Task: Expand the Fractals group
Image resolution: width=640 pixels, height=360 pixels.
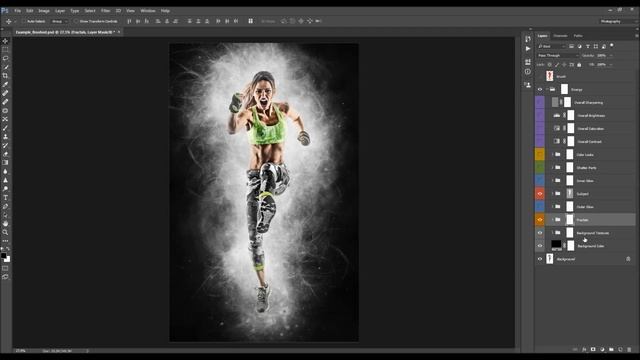Action: coord(553,220)
